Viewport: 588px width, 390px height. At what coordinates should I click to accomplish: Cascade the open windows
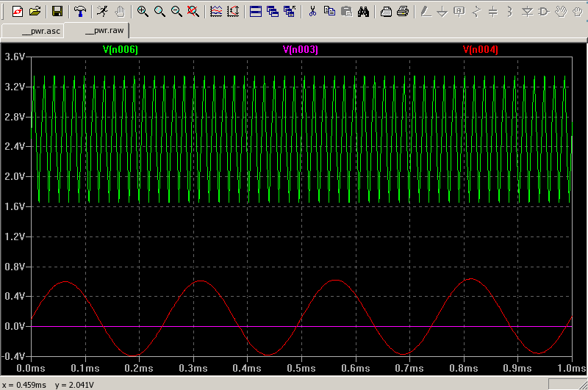tap(273, 11)
